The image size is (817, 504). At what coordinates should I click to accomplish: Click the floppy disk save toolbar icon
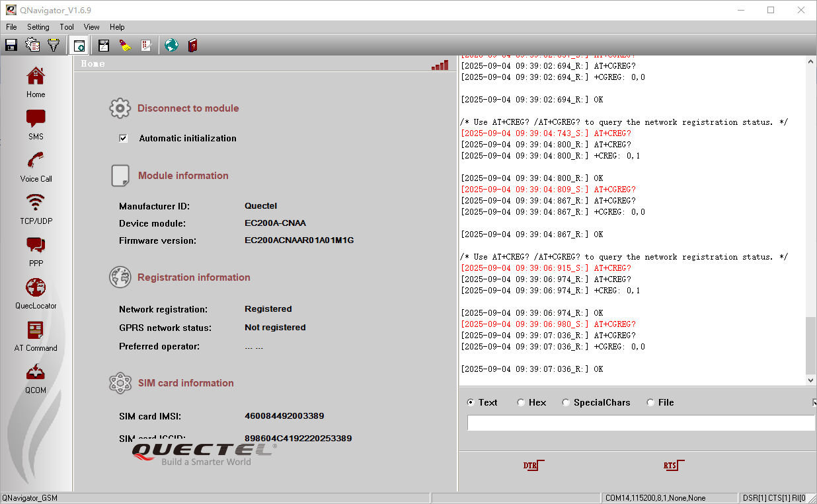pos(11,45)
